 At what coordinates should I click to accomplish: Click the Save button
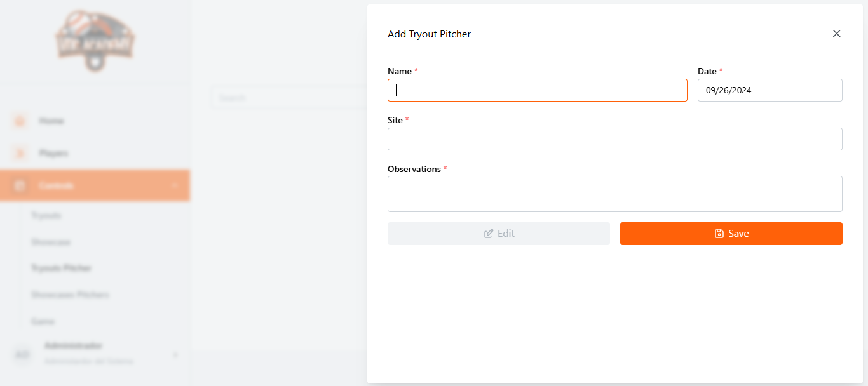[x=731, y=234]
